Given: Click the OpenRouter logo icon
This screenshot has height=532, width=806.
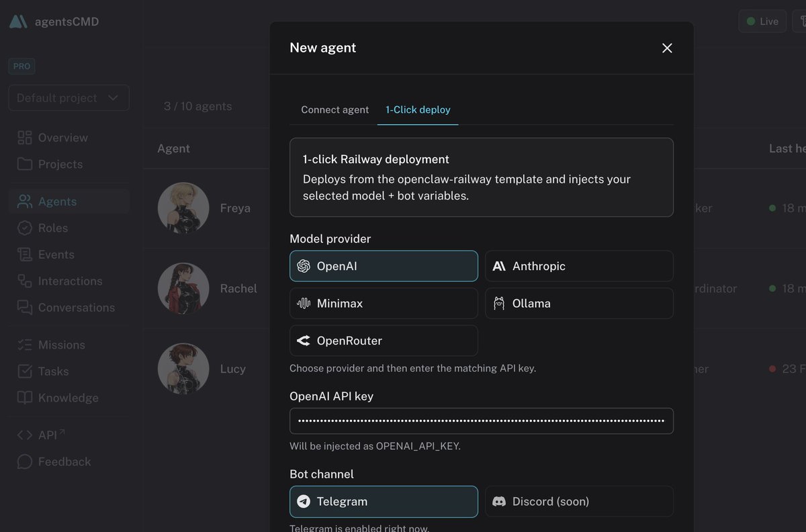Looking at the screenshot, I should 304,341.
